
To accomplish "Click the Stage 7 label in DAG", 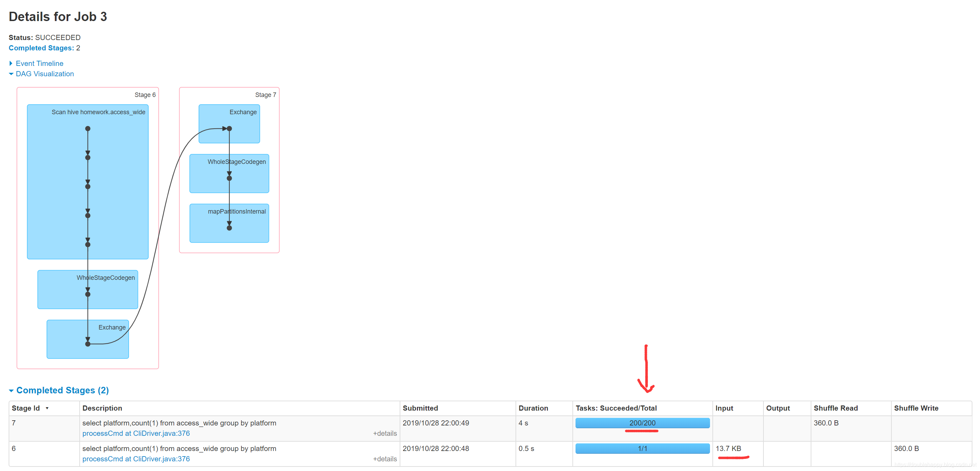I will point(266,95).
